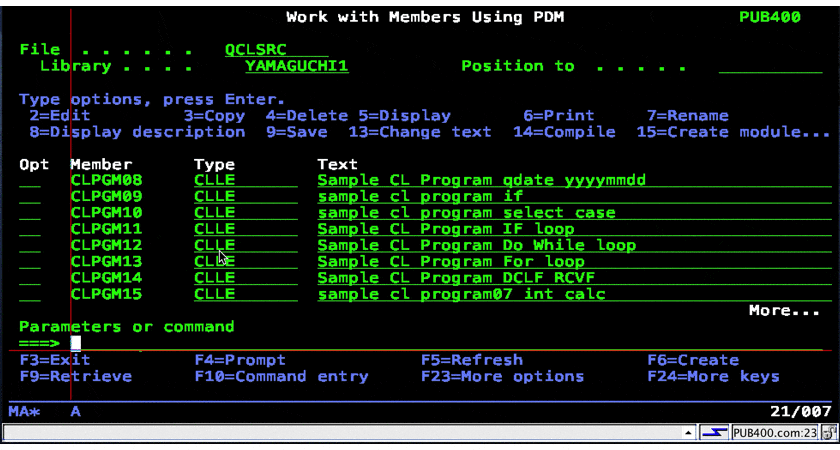
Task: Click the small up-arrow in status bar
Action: [688, 432]
